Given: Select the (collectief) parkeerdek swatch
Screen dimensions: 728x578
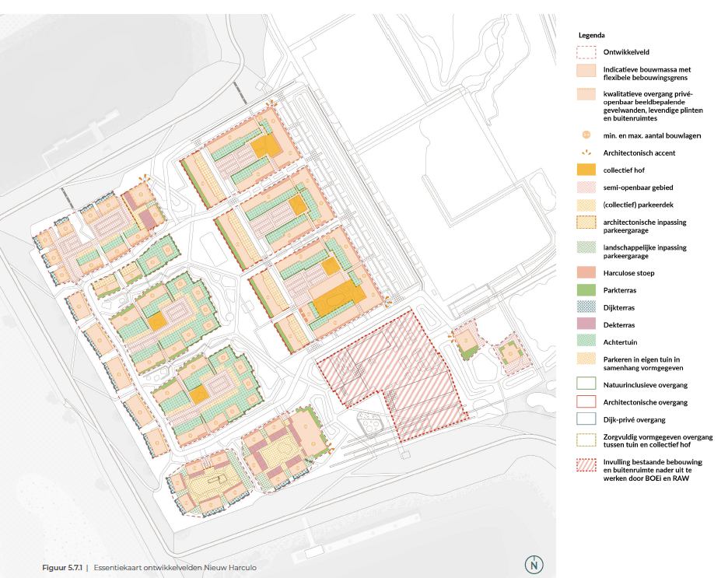Looking at the screenshot, I should (586, 205).
